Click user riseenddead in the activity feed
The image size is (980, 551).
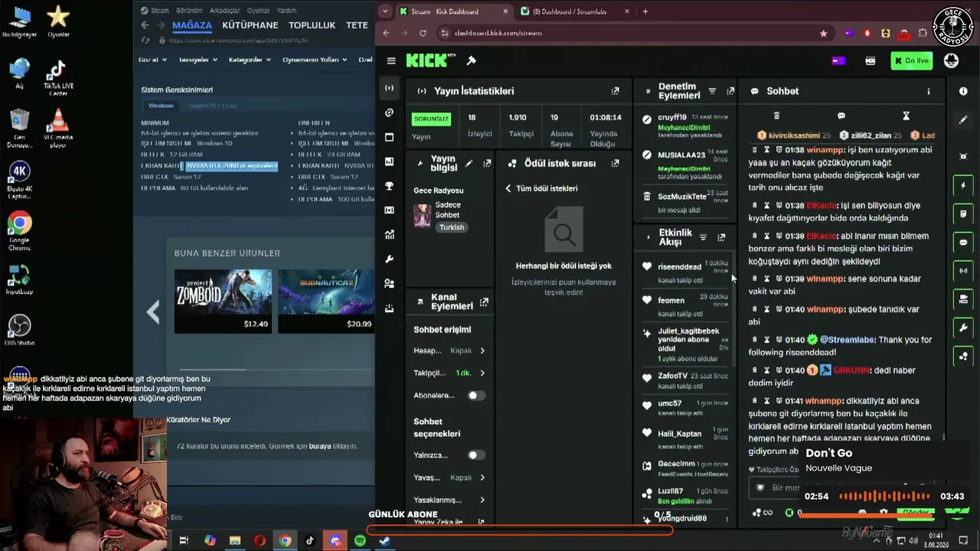[680, 266]
